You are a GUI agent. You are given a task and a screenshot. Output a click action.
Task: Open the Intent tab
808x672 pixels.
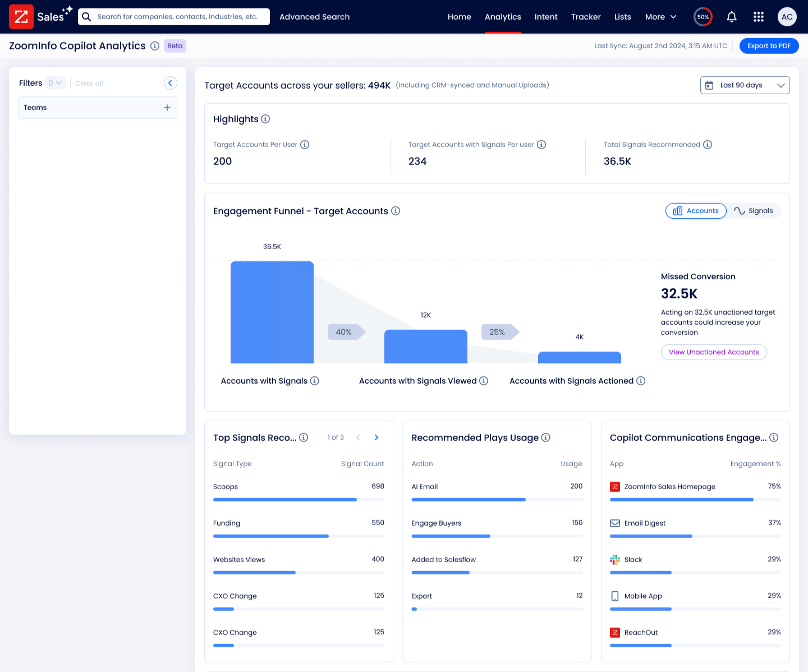click(546, 17)
